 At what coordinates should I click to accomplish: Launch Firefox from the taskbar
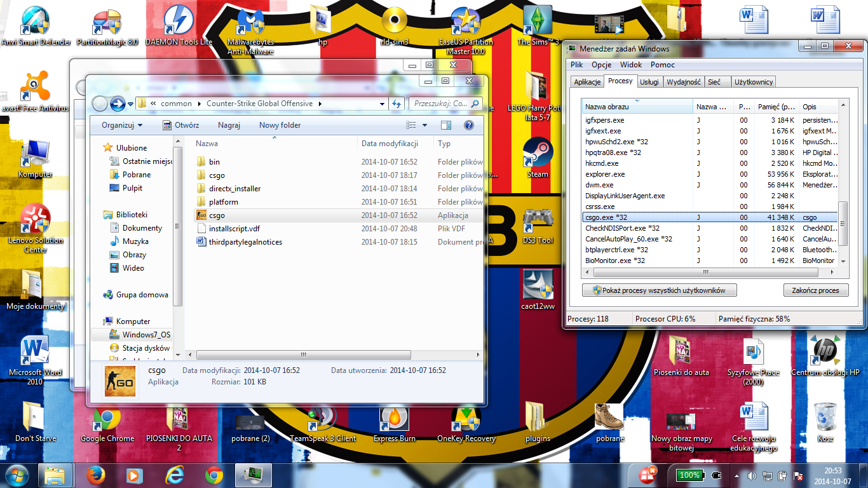point(95,475)
